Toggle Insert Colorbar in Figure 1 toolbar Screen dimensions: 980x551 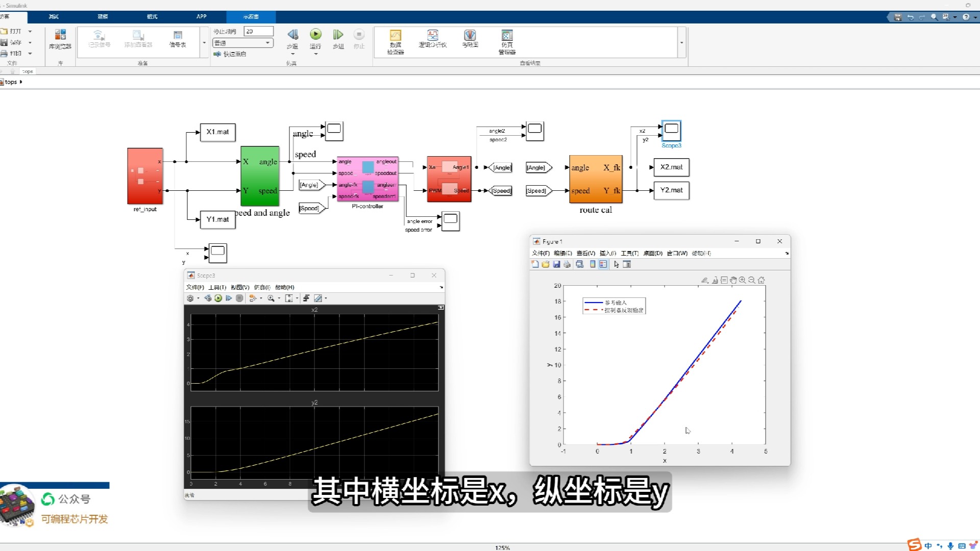point(593,264)
